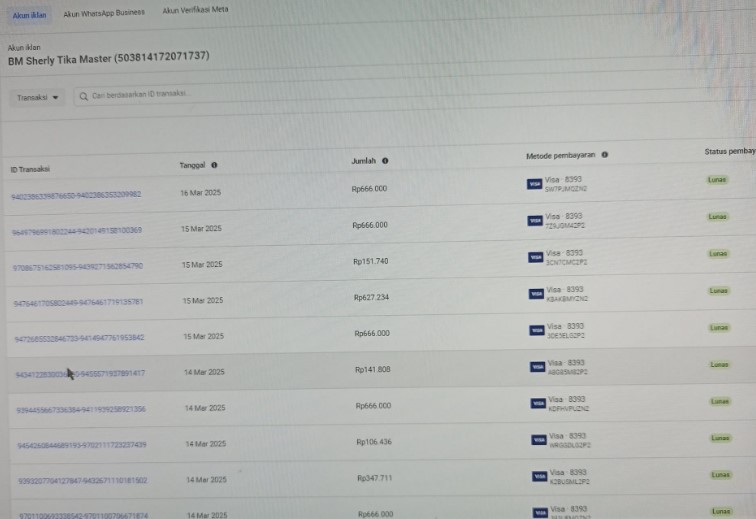Screen dimensions: 756x519
Task: Click Visa card icon in 16 Mar 2025 row
Action: (534, 184)
